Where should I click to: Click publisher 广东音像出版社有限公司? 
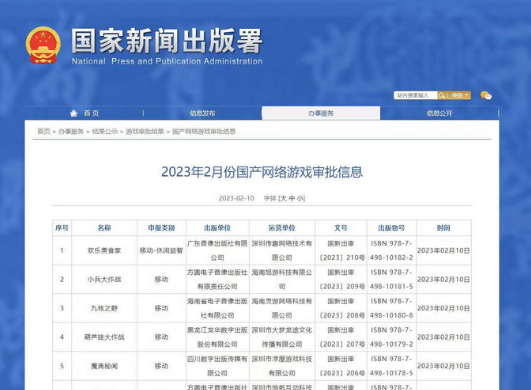(x=217, y=251)
